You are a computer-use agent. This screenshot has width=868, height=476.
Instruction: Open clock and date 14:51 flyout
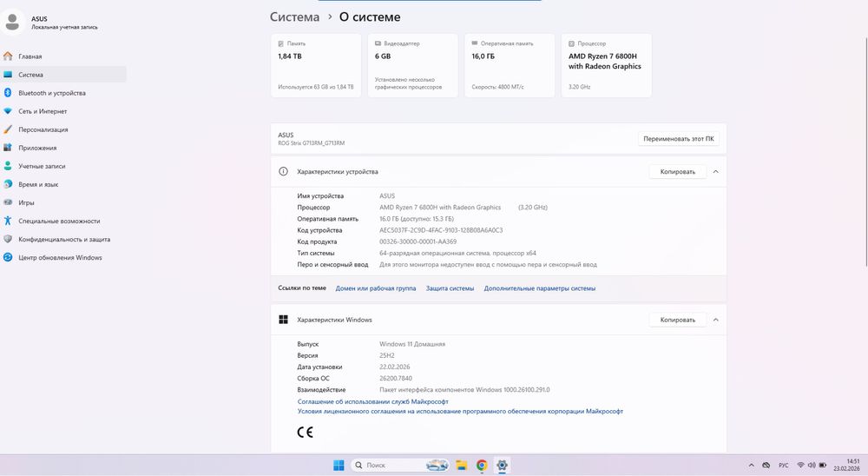[847, 466]
